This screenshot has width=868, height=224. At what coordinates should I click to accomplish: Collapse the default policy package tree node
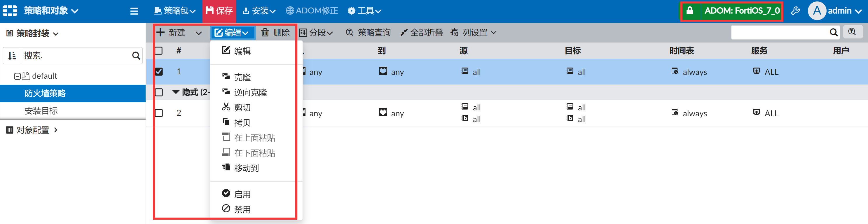click(17, 76)
